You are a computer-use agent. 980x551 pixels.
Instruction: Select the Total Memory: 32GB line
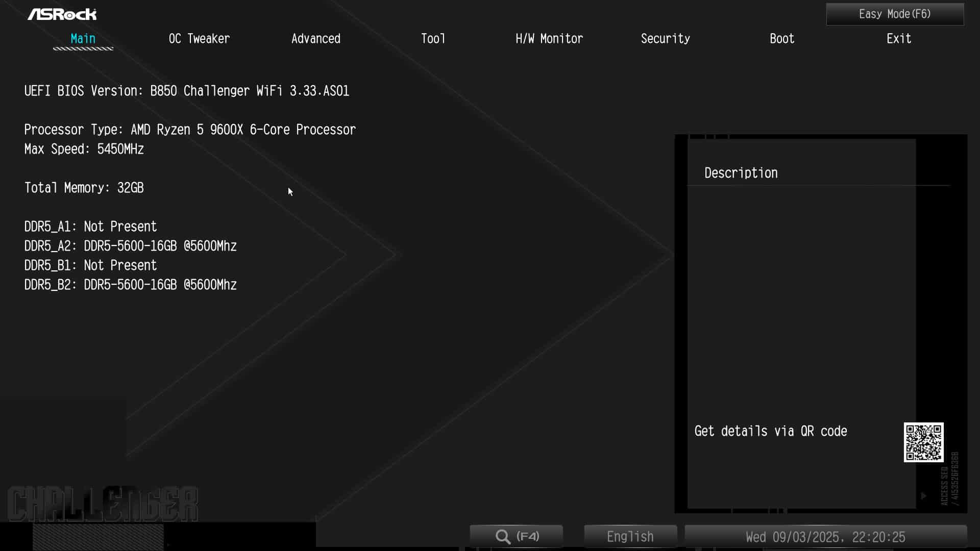pyautogui.click(x=84, y=188)
